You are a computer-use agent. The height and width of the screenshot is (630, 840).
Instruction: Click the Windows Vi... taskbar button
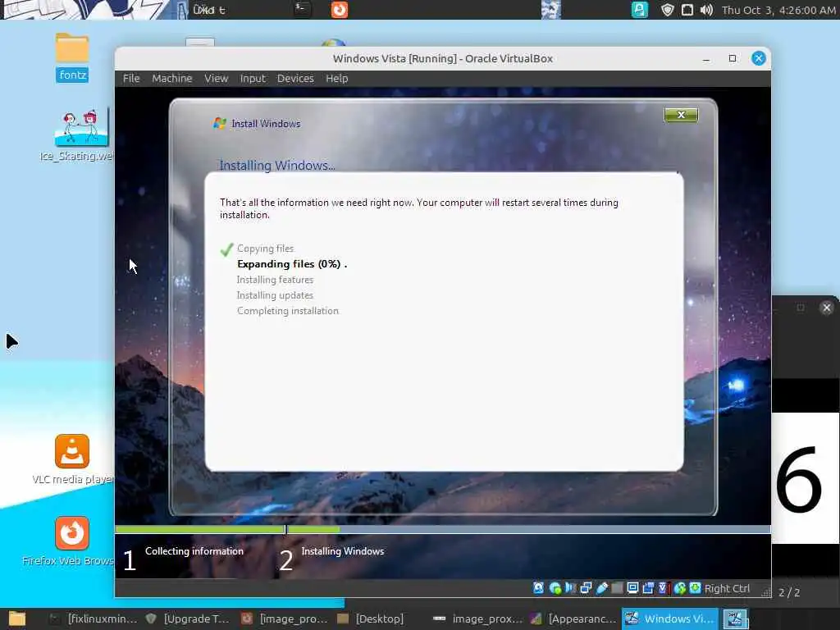(669, 619)
